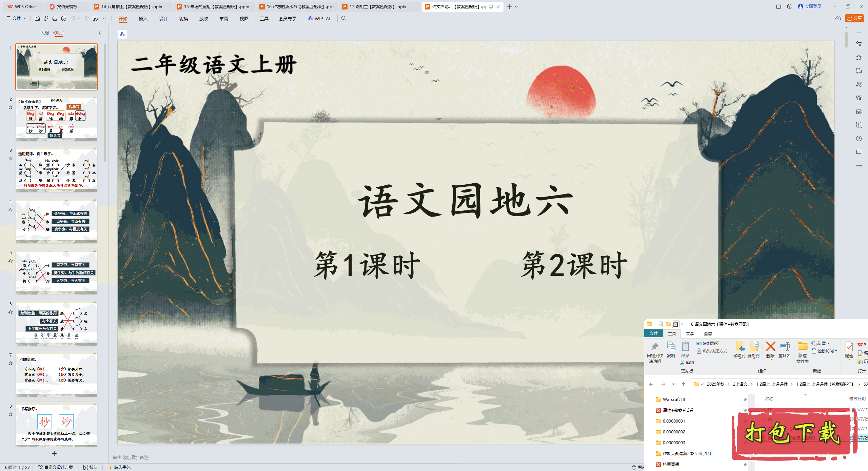868x471 pixels.
Task: Toggle the star marker beside slide 2
Action: coord(11,107)
